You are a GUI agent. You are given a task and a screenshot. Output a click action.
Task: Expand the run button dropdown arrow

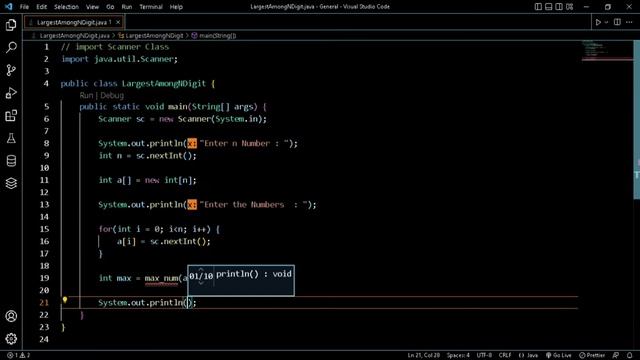pyautogui.click(x=606, y=22)
